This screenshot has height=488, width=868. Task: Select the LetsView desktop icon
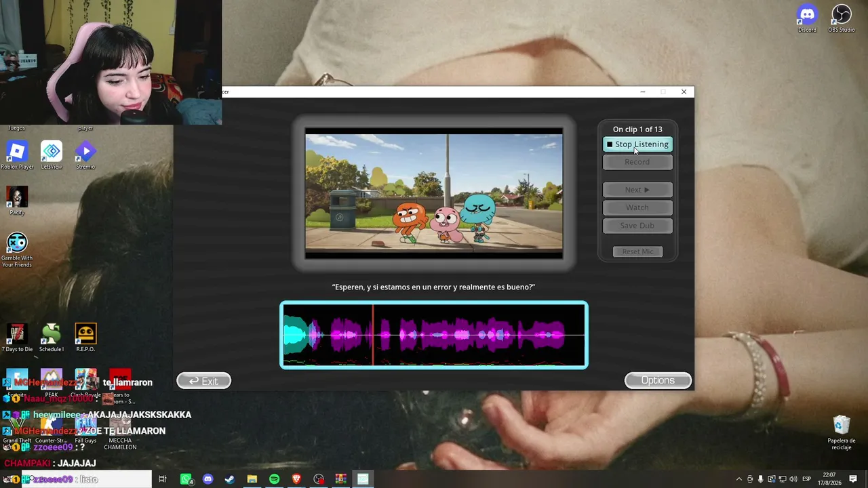point(52,155)
